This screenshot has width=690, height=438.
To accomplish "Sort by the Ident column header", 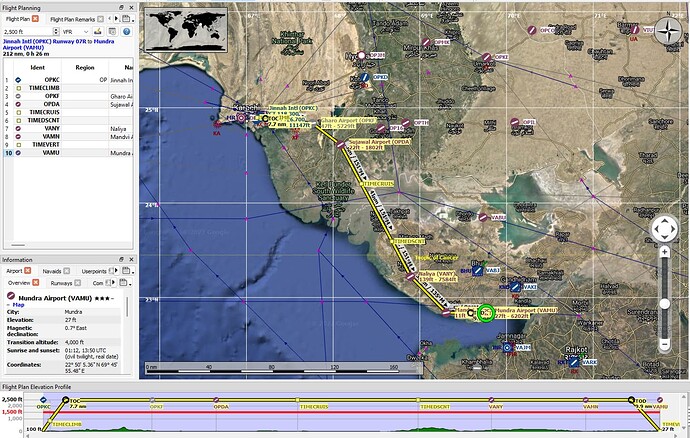I will pyautogui.click(x=37, y=67).
